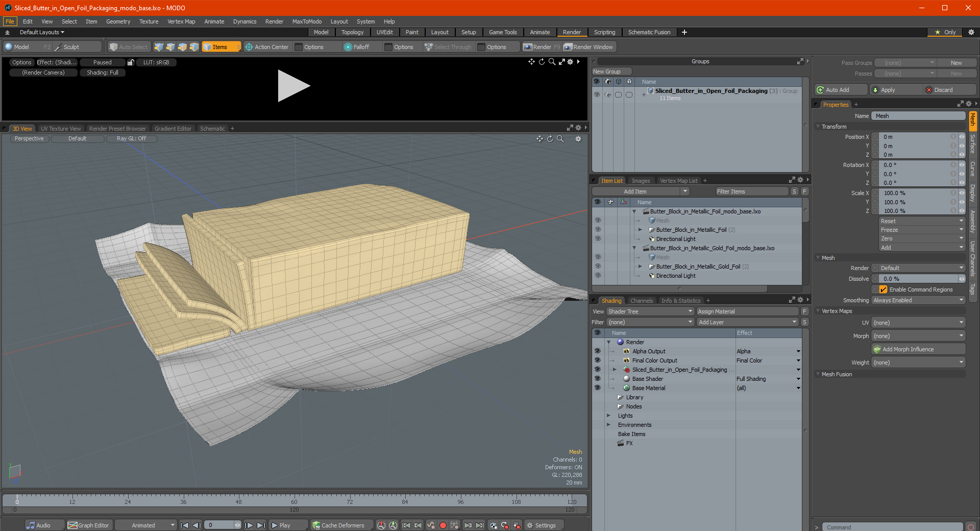Viewport: 980px width, 531px height.
Task: Open Smoothing Always Enabled dropdown
Action: [918, 300]
